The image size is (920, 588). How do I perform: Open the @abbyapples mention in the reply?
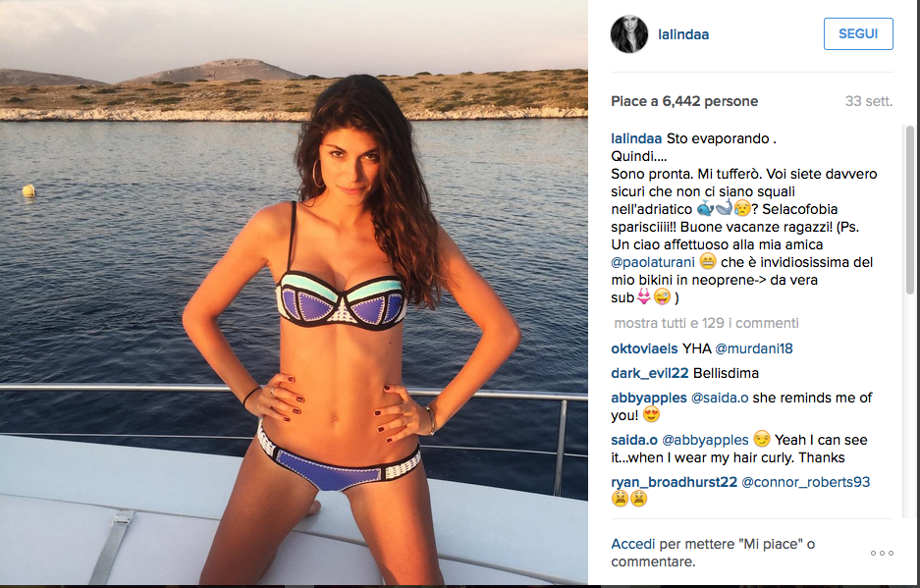705,440
